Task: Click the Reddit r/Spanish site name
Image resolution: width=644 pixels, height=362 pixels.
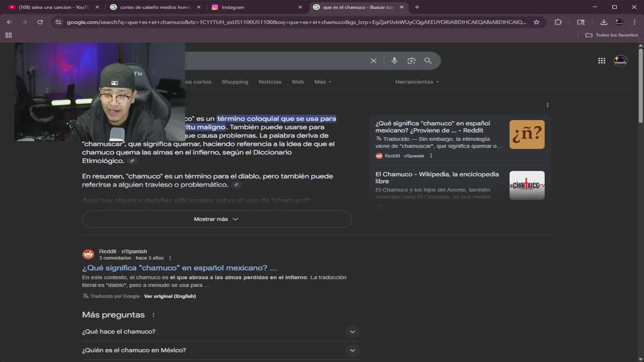Action: tap(123, 251)
